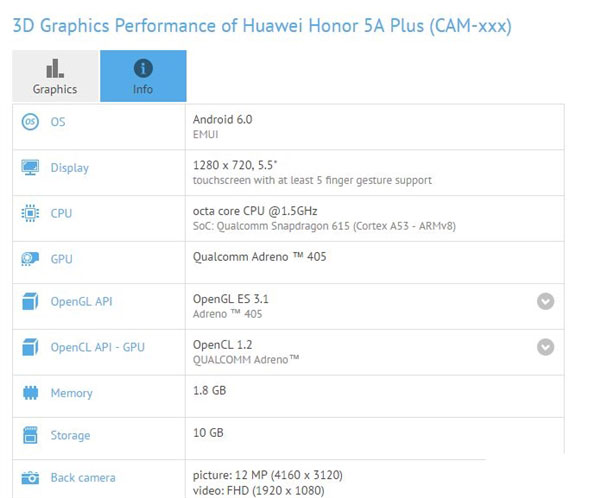Click the Memory chip icon

[30, 393]
